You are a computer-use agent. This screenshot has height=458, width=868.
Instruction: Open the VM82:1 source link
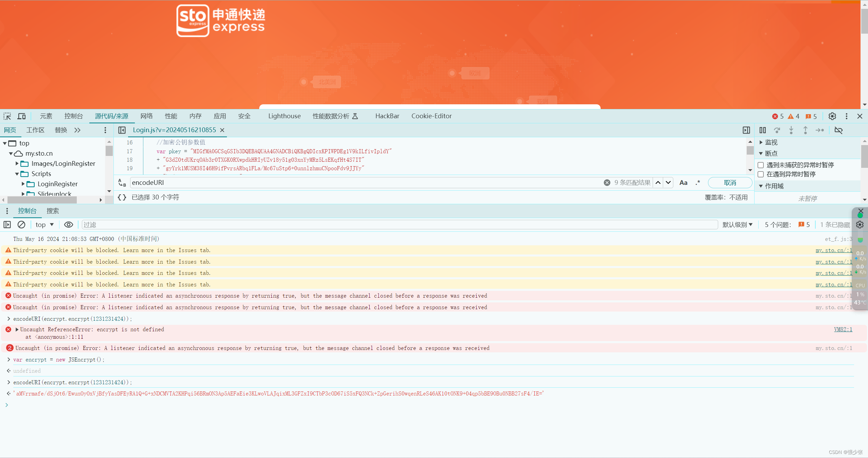point(843,329)
